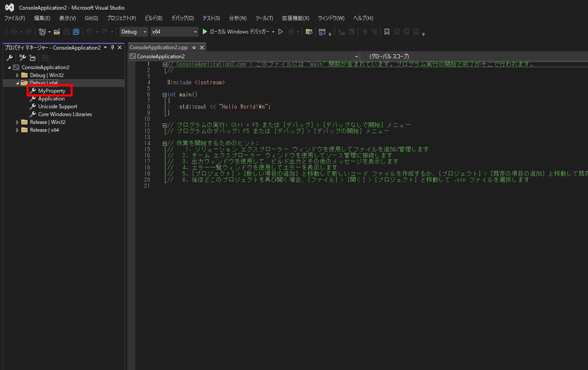
Task: Click the Find in Files folder icon
Action: (309, 32)
